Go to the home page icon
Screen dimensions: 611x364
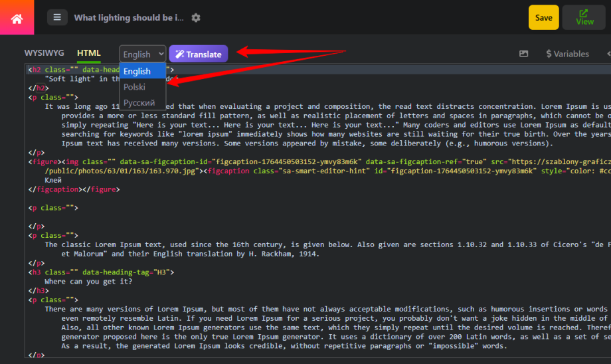pyautogui.click(x=17, y=19)
